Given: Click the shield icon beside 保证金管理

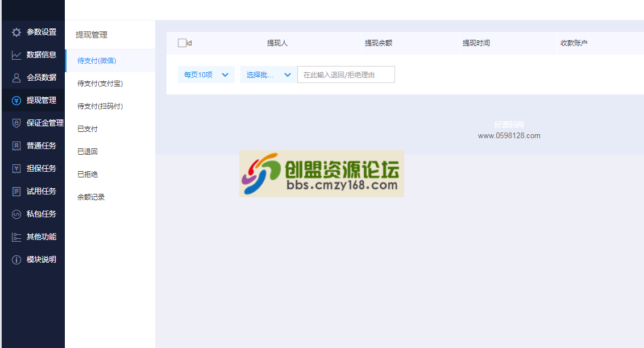Looking at the screenshot, I should point(16,123).
